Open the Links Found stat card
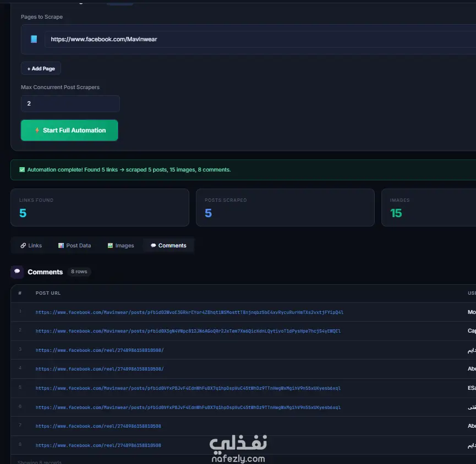The width and height of the screenshot is (476, 464). 100,208
